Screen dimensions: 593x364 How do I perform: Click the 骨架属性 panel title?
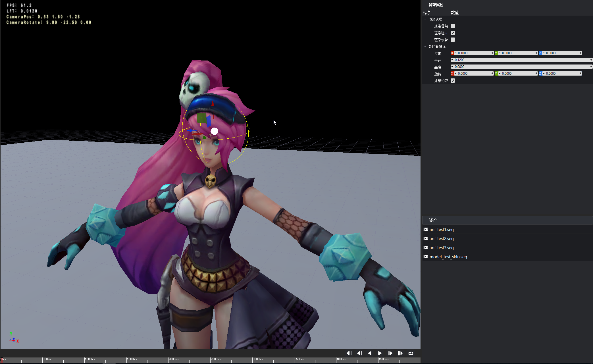436,5
